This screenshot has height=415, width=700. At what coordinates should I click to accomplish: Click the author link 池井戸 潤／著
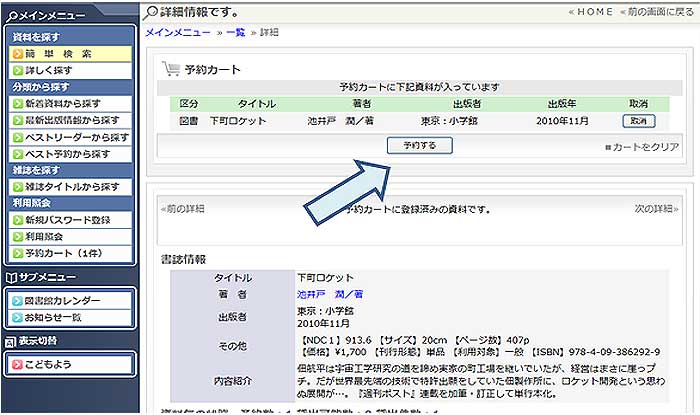(x=330, y=295)
